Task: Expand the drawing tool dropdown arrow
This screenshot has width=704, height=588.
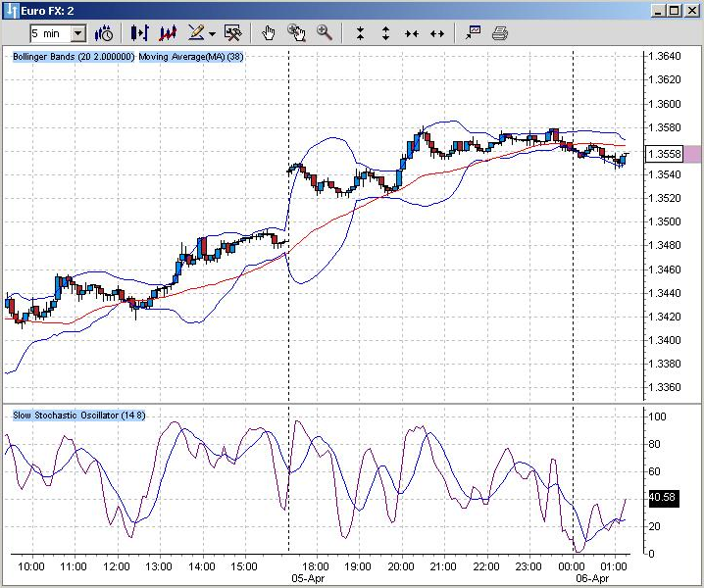Action: [212, 34]
